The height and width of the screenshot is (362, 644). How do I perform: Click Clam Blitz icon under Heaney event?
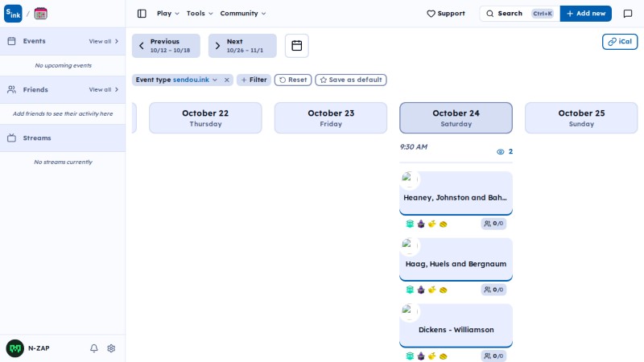pyautogui.click(x=444, y=224)
